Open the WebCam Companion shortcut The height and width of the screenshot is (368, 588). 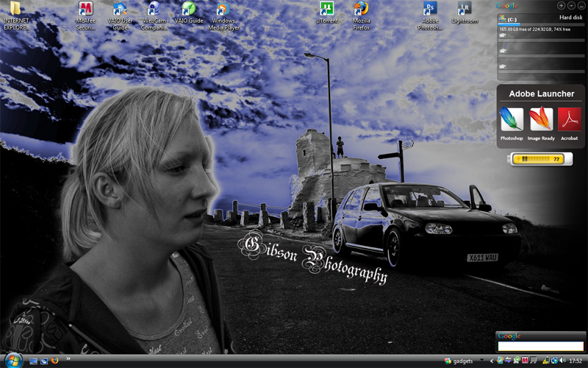pyautogui.click(x=154, y=10)
